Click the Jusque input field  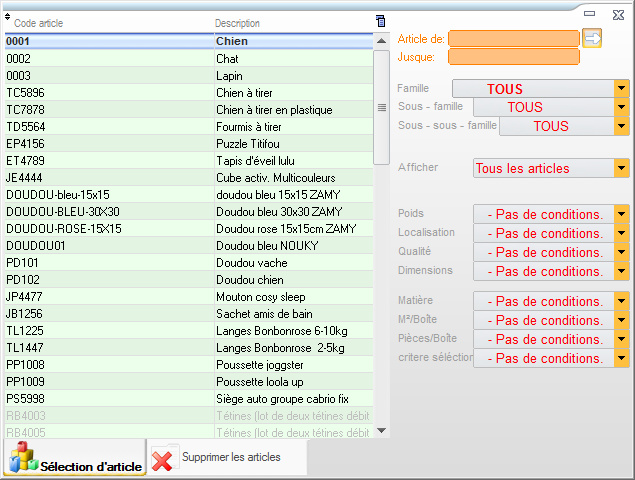coord(513,57)
